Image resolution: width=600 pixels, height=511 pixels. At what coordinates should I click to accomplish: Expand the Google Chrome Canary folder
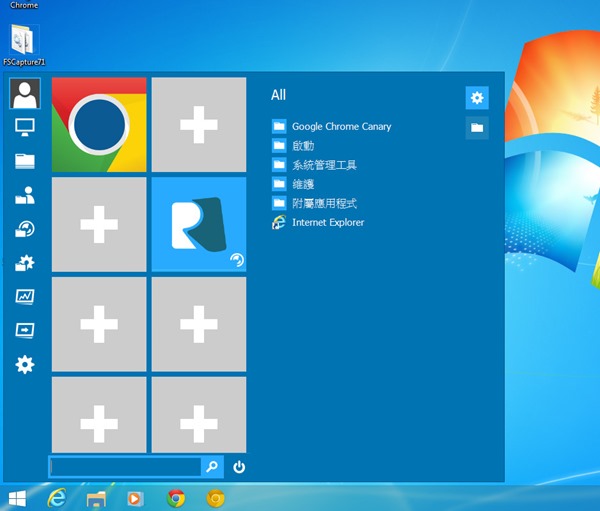pyautogui.click(x=341, y=127)
